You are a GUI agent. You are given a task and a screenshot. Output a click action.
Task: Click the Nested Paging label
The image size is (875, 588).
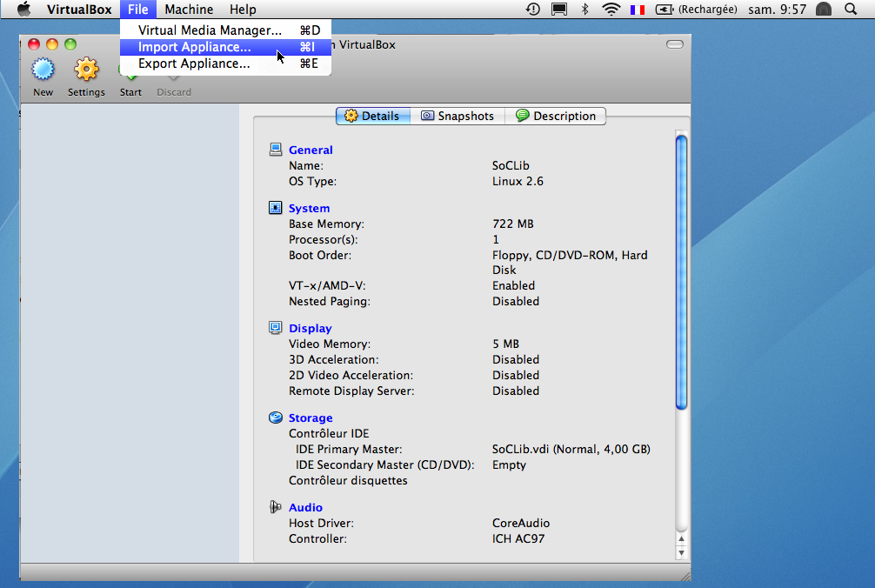(330, 301)
